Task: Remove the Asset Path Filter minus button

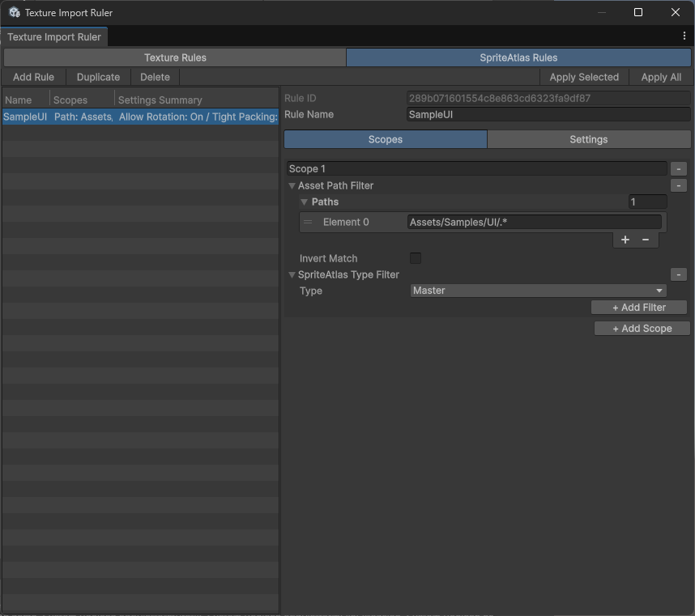Action: pyautogui.click(x=679, y=185)
